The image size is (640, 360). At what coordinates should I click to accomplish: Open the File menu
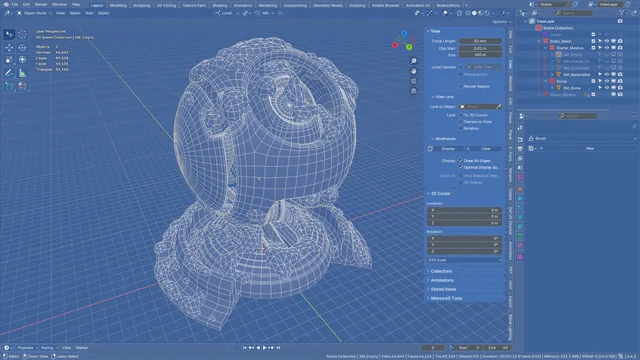point(14,4)
